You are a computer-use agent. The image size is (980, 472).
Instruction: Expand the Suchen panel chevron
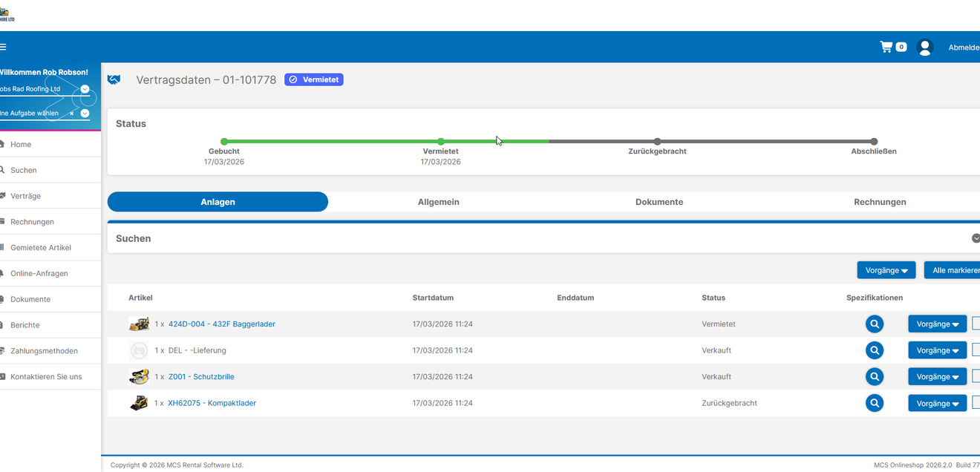976,238
